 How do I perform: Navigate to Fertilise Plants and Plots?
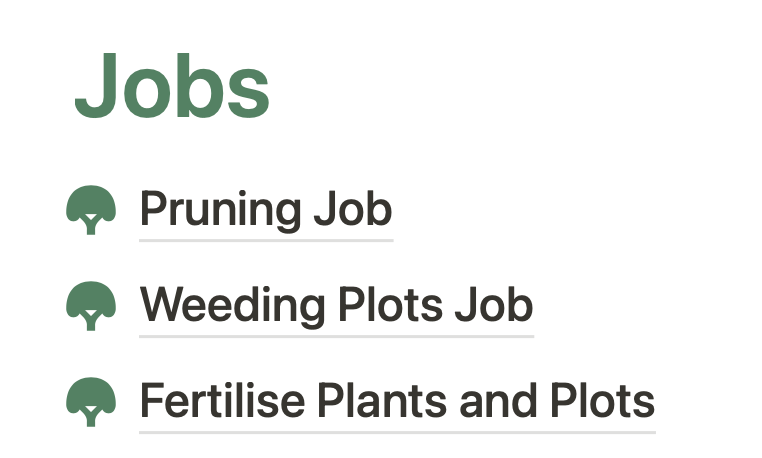click(x=397, y=402)
